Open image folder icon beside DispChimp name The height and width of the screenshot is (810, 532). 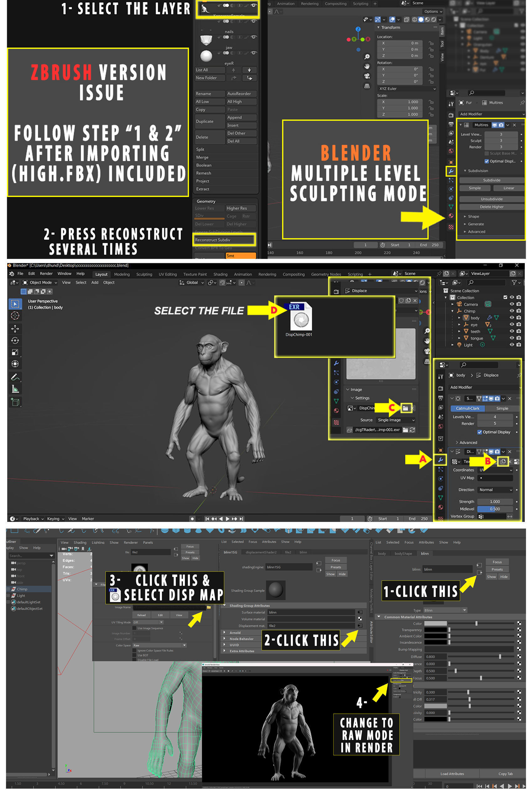(405, 408)
